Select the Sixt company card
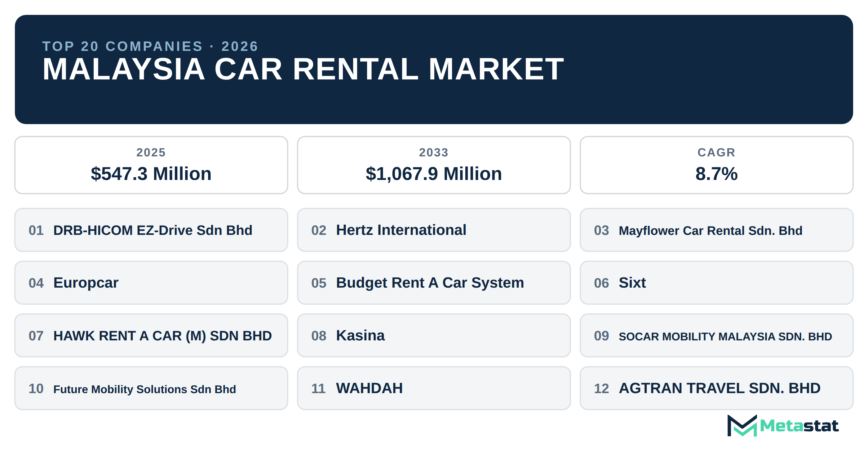 pyautogui.click(x=717, y=283)
